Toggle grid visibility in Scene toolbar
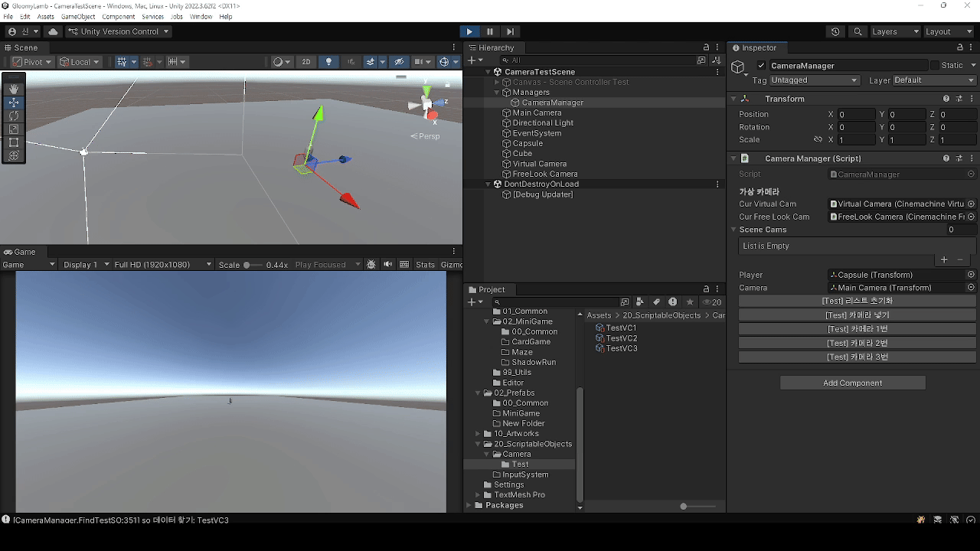This screenshot has height=551, width=980. point(122,62)
